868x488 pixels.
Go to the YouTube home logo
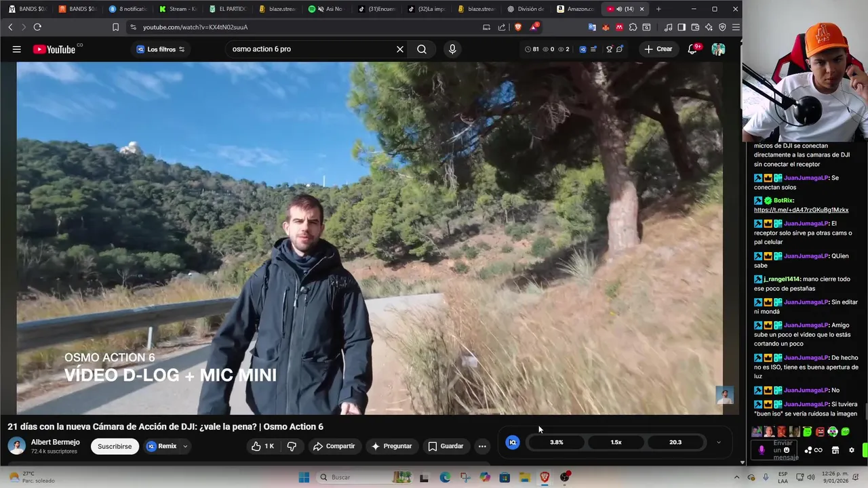point(54,49)
